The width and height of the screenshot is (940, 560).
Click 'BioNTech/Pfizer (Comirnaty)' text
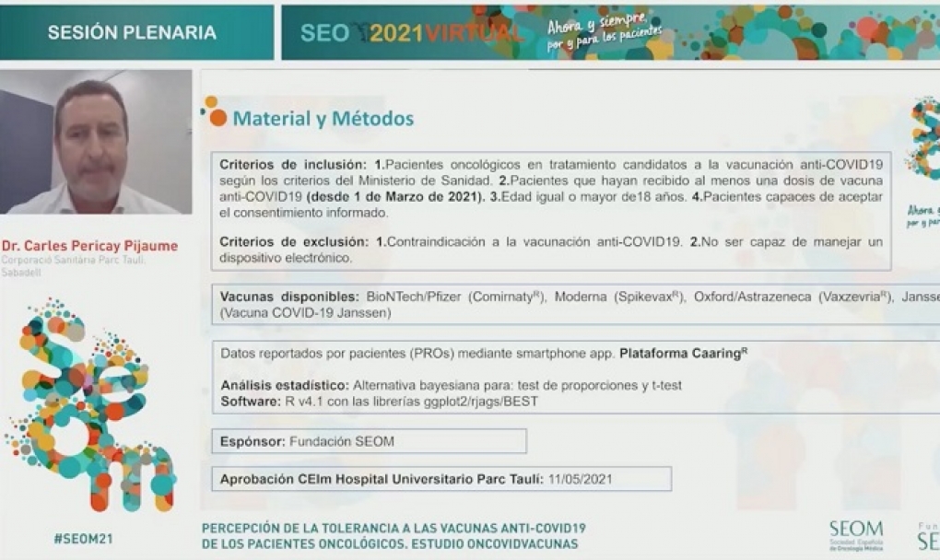(455, 297)
